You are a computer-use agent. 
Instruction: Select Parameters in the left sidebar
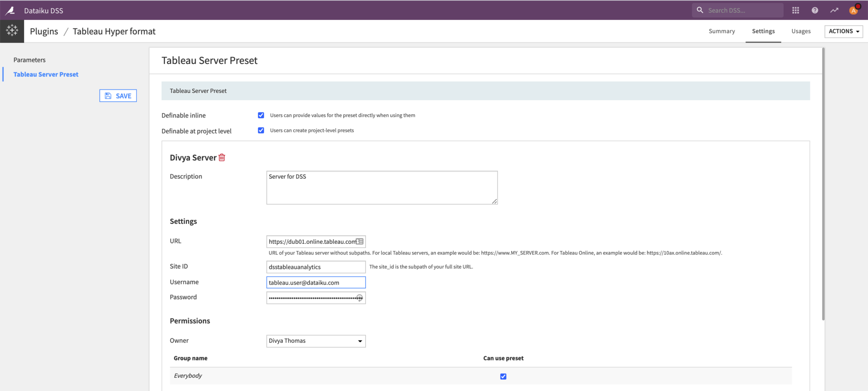29,60
